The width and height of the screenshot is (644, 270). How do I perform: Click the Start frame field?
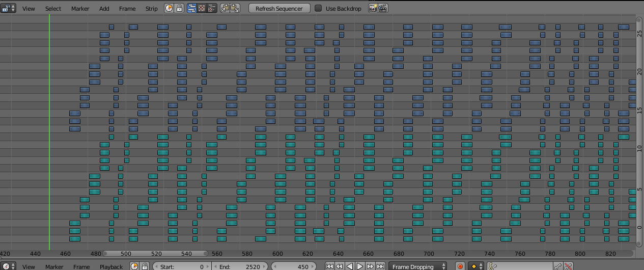pyautogui.click(x=182, y=266)
